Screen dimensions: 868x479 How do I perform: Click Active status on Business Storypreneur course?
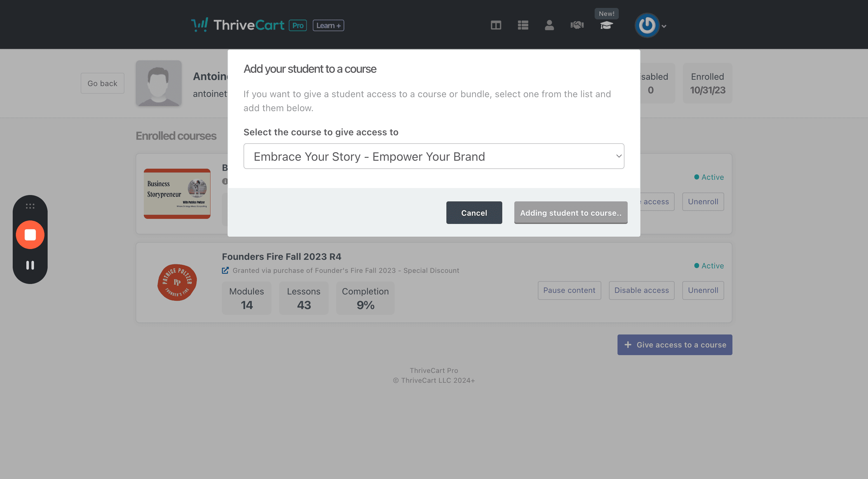pyautogui.click(x=709, y=177)
